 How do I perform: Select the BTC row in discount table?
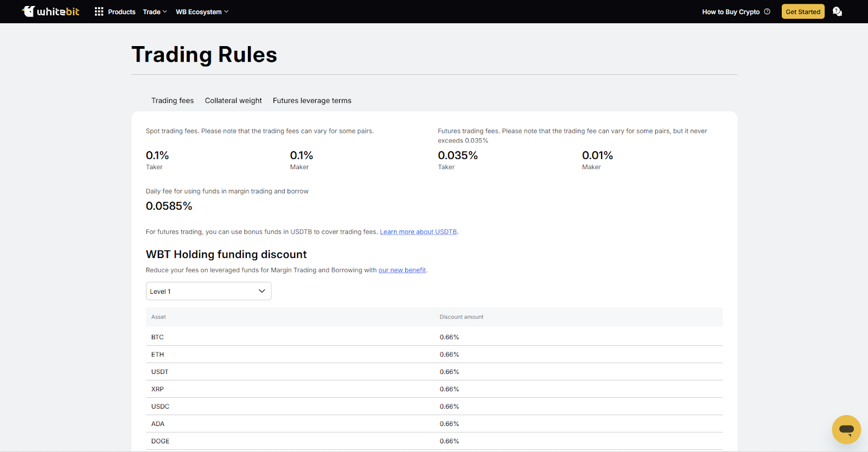click(157, 337)
